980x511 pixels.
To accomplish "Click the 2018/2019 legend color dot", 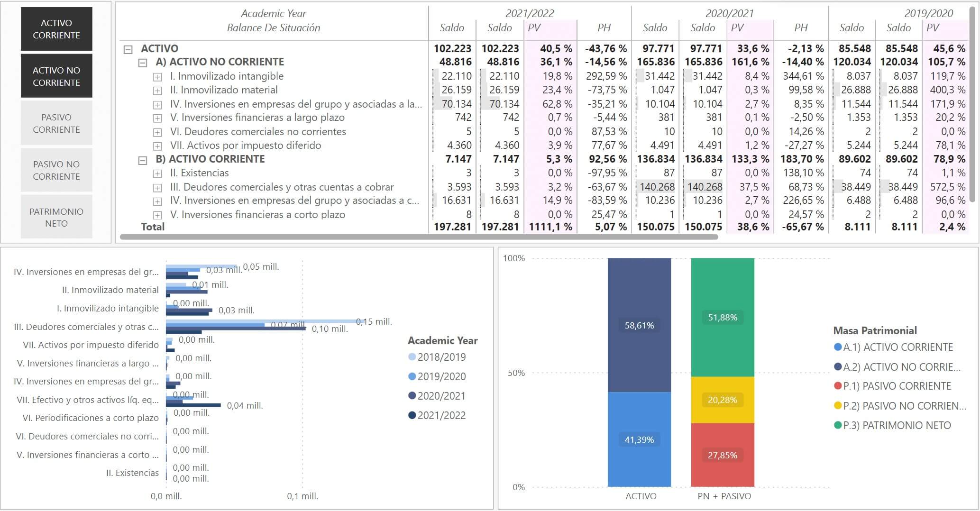I will pyautogui.click(x=412, y=357).
